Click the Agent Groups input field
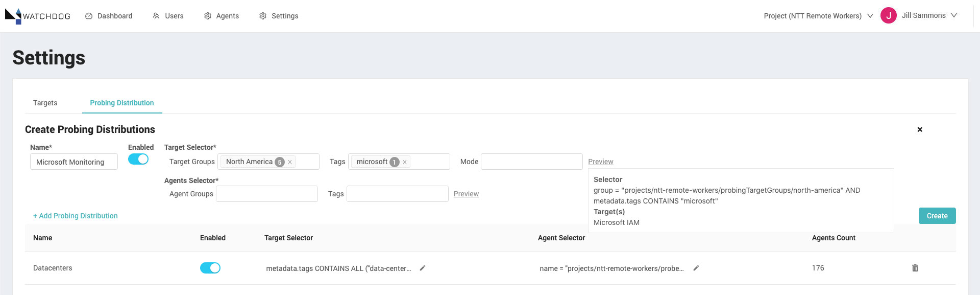Screen dimensions: 980x295 tap(267, 194)
